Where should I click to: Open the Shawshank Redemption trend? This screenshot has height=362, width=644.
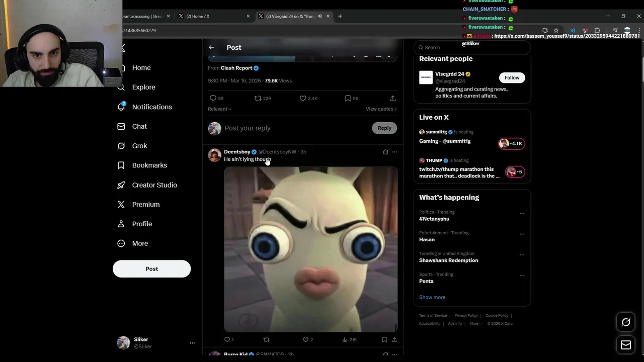pyautogui.click(x=449, y=260)
